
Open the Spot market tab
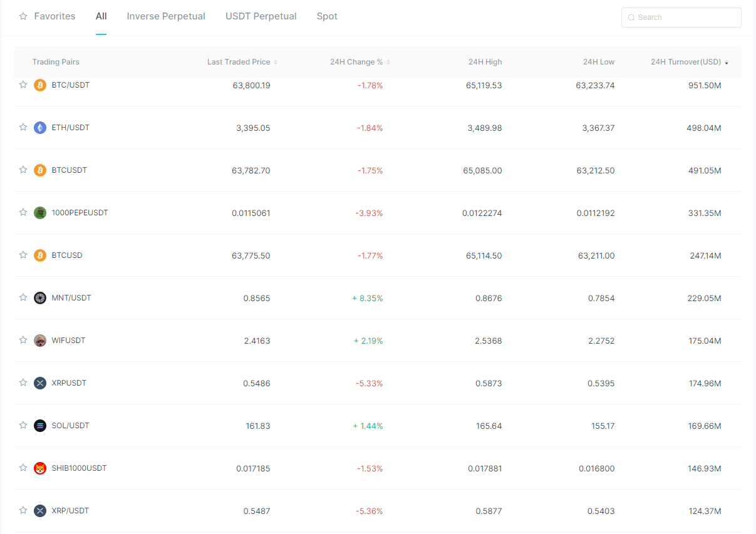coord(327,16)
